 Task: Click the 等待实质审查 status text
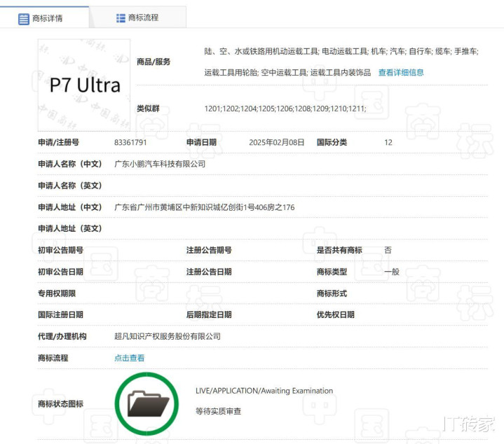[x=218, y=411]
